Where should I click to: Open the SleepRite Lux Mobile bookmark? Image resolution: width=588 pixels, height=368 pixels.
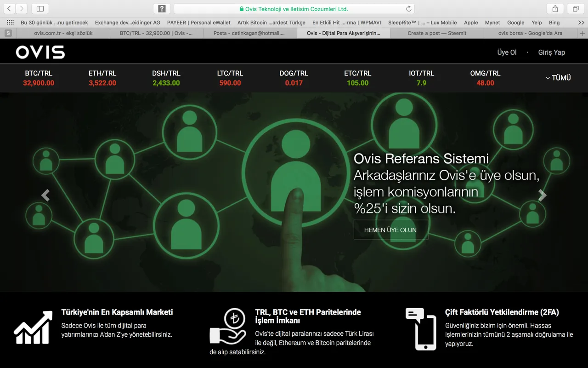coord(423,22)
